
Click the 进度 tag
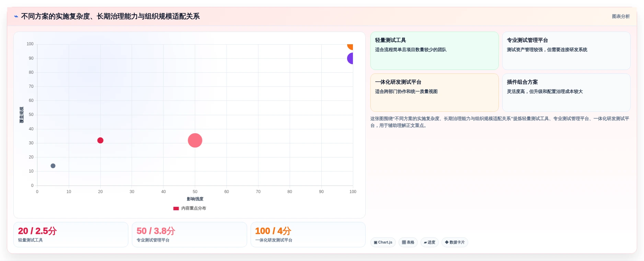[429, 242]
